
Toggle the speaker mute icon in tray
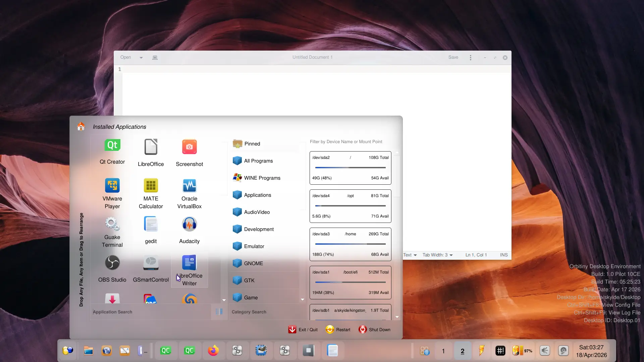pyautogui.click(x=545, y=351)
